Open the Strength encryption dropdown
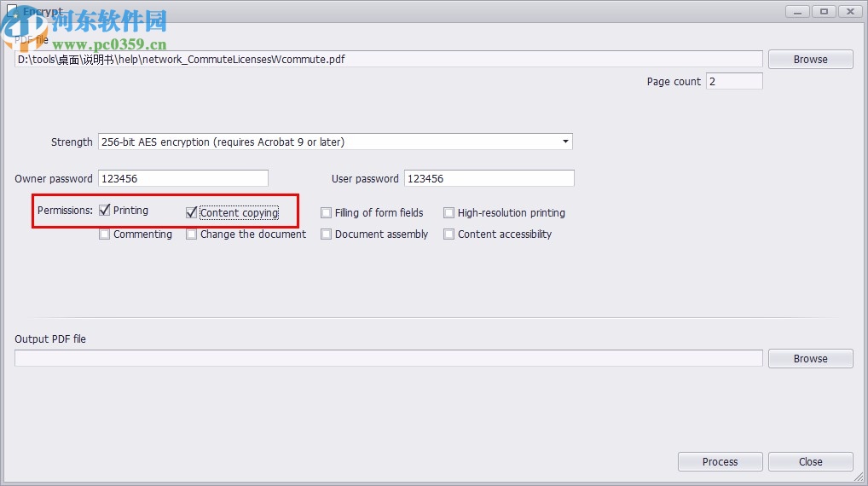Image resolution: width=868 pixels, height=486 pixels. (335, 142)
